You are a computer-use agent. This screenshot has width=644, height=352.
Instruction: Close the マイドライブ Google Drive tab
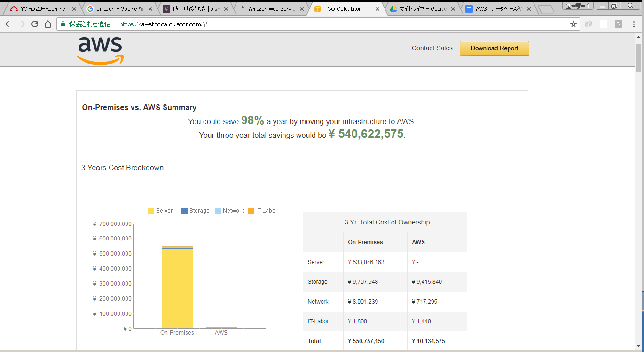coord(453,9)
